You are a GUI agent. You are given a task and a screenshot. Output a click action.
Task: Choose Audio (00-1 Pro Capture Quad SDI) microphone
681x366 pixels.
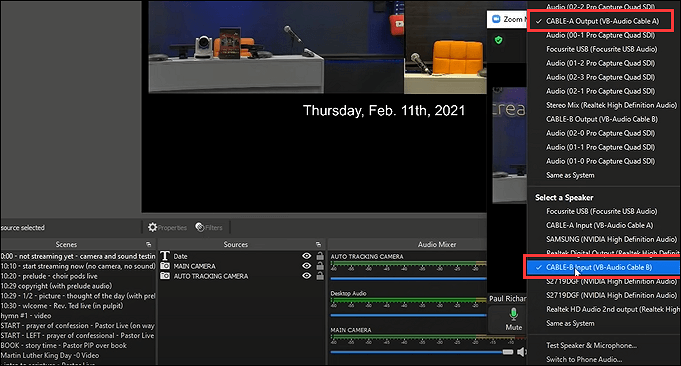pyautogui.click(x=600, y=35)
